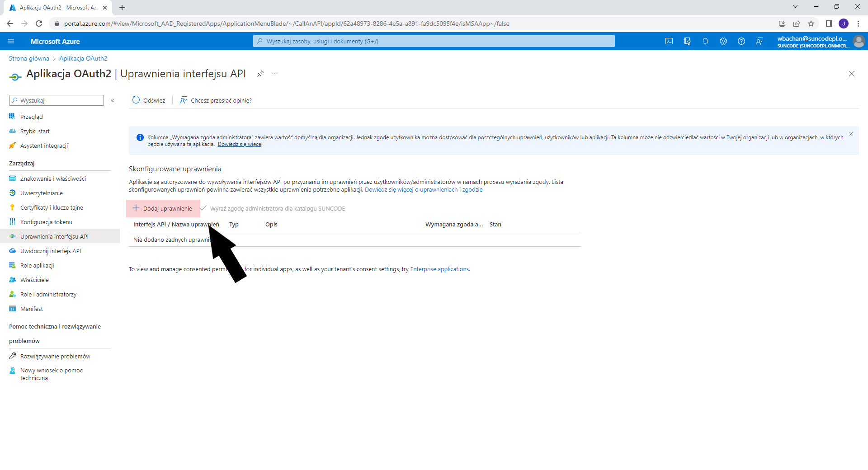The image size is (868, 470).
Task: Open Dowiedz się więcej o uprawnieniach i zgodzie
Action: point(424,189)
